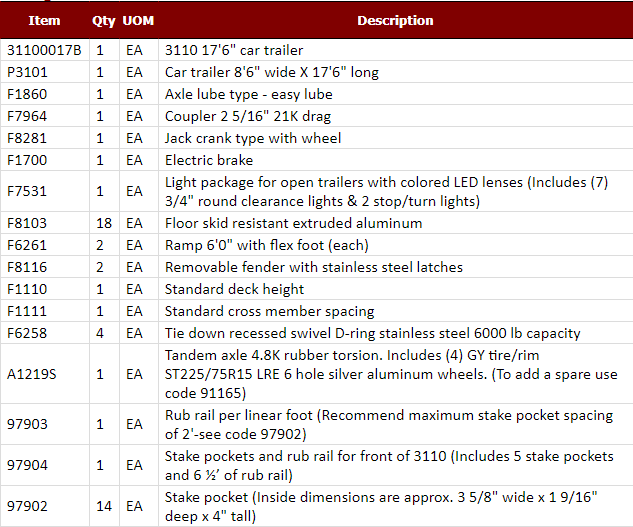Click the 'Jack crank type with wheel' description
The height and width of the screenshot is (527, 633).
click(253, 138)
